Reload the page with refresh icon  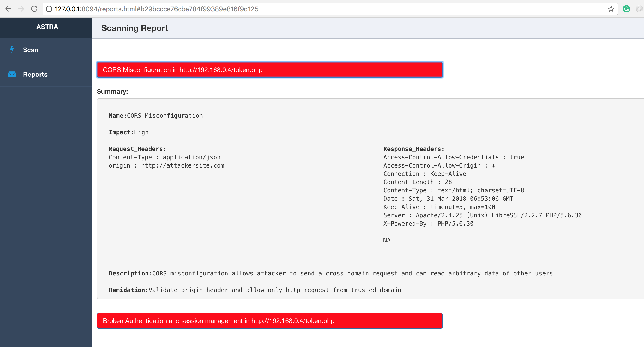34,9
